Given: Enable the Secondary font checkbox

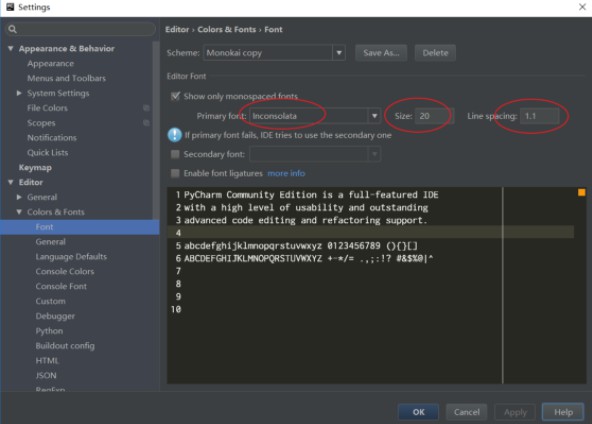Looking at the screenshot, I should click(x=175, y=154).
